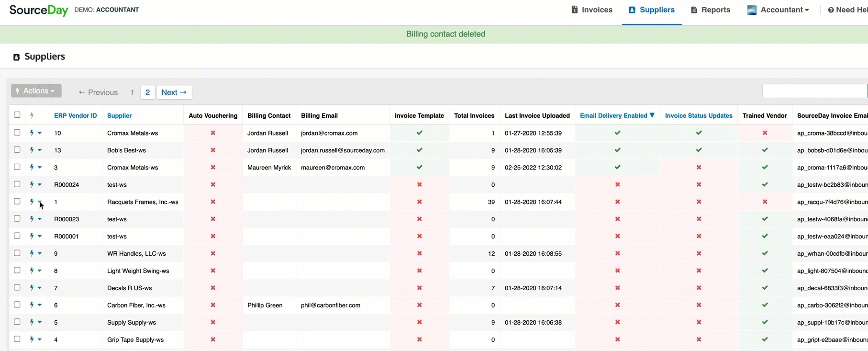
Task: Click Trained Vendor red X for vendor ID 10
Action: 765,133
